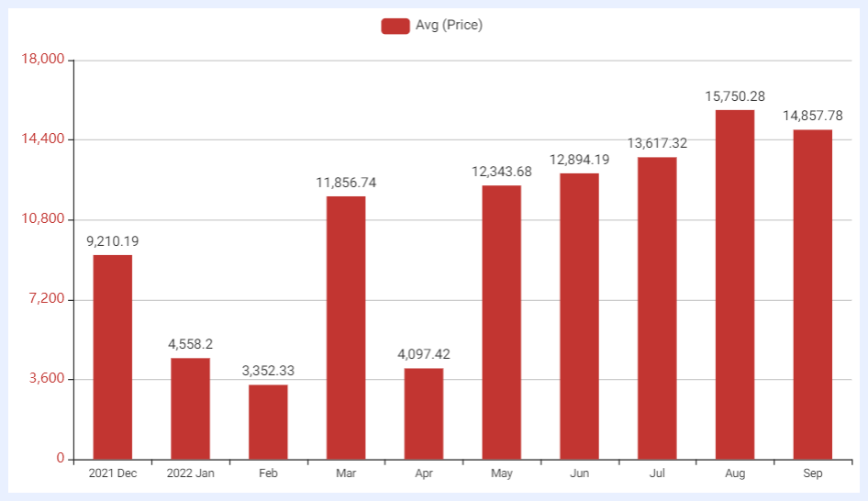Click the Mar axis label

click(x=346, y=473)
